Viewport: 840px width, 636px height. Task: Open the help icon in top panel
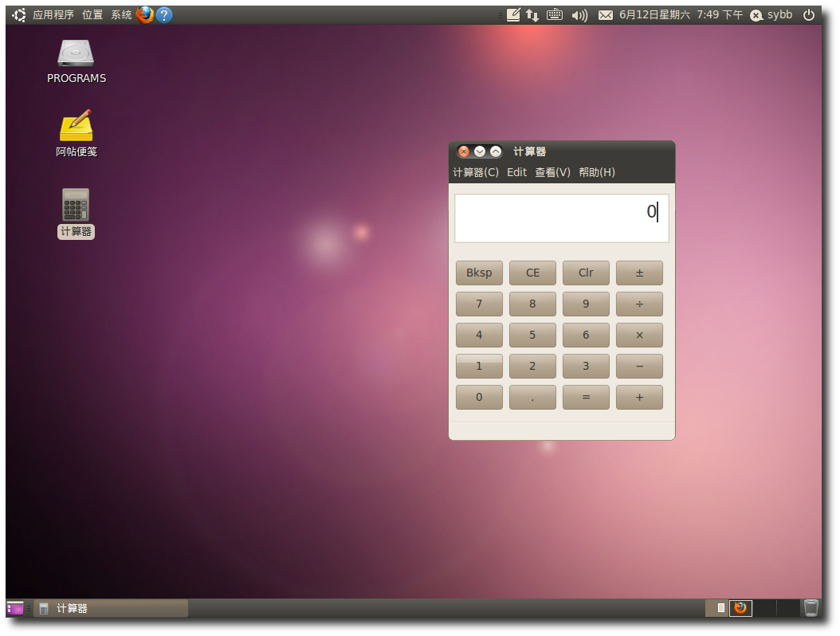click(164, 15)
